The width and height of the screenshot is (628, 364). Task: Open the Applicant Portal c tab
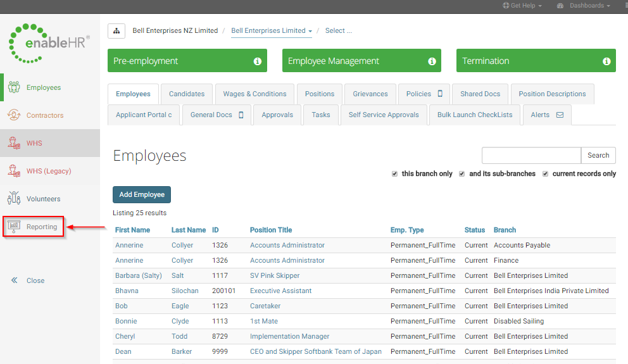click(144, 115)
